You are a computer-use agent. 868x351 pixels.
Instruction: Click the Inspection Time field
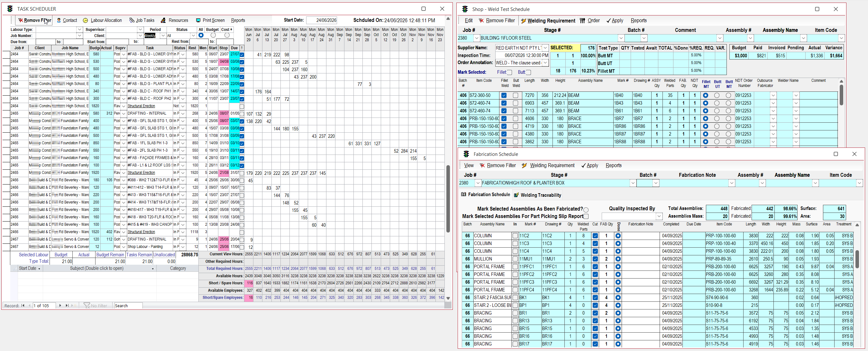tap(522, 55)
